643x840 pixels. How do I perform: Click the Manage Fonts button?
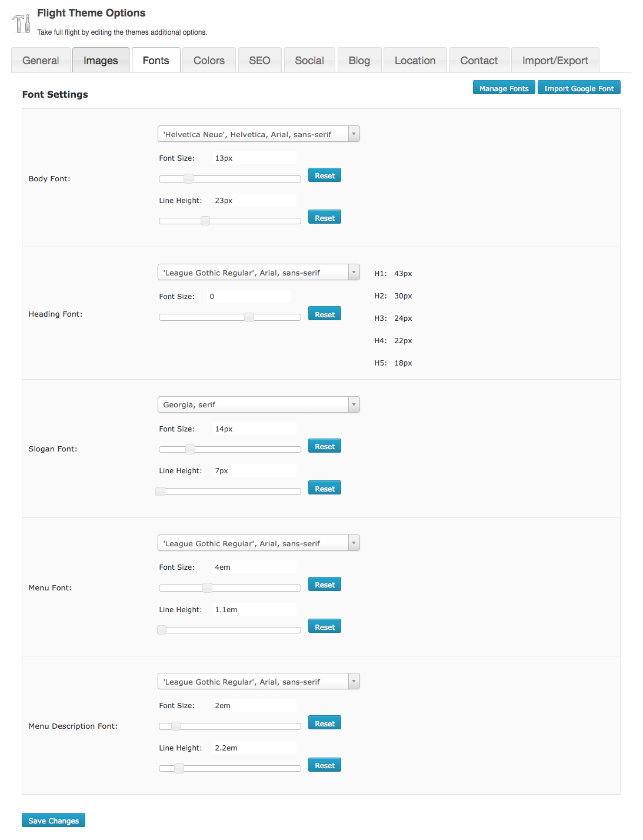pyautogui.click(x=504, y=88)
